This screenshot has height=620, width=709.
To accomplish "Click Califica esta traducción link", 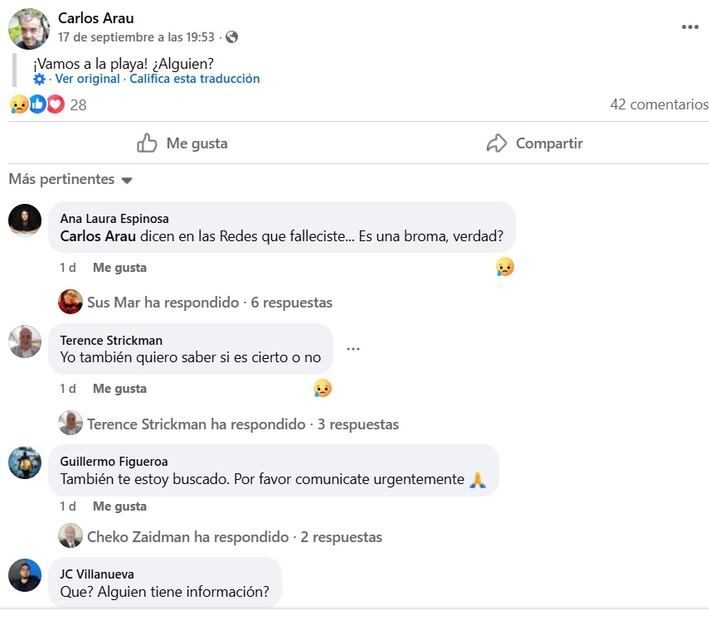I will pyautogui.click(x=194, y=79).
